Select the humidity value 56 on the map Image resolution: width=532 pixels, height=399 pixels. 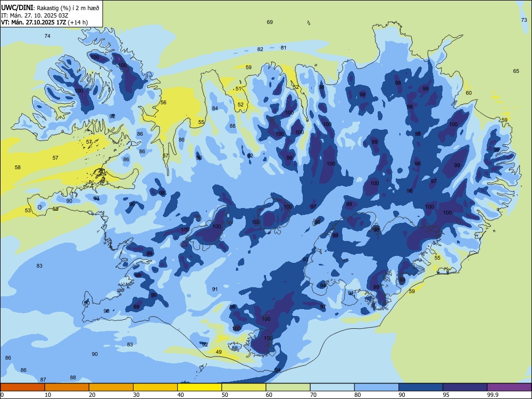[163, 103]
